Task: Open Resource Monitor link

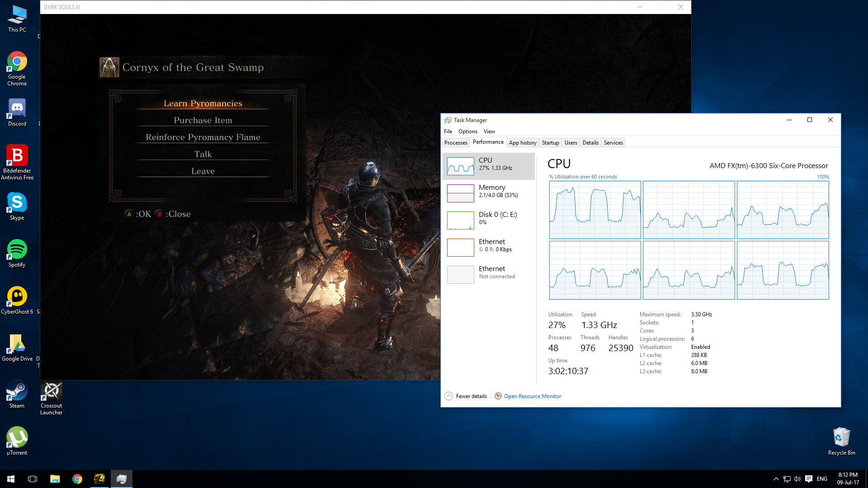Action: click(532, 396)
